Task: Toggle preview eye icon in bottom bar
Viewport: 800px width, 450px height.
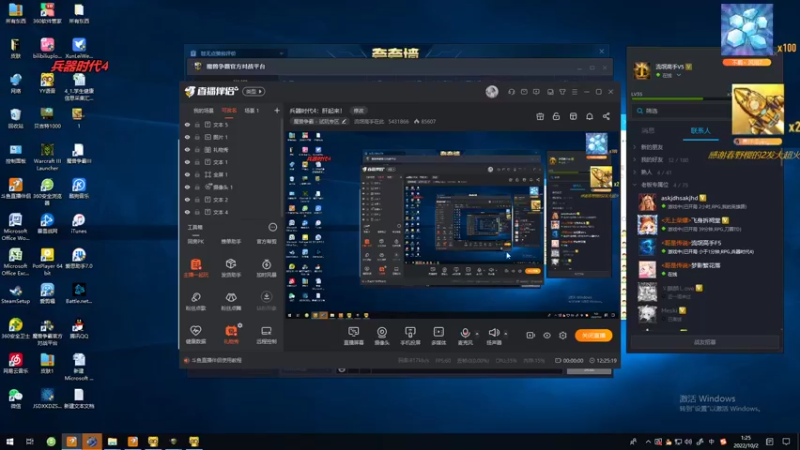Action: click(546, 335)
